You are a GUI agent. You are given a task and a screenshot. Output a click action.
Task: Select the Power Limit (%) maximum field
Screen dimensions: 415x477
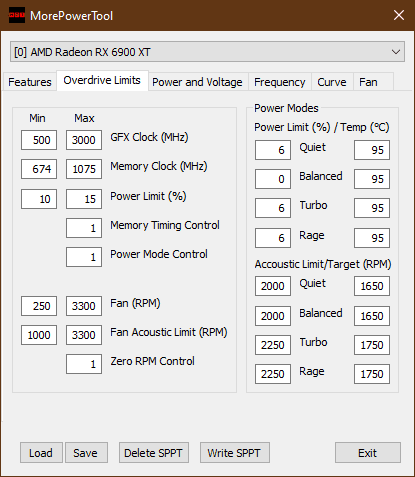click(x=84, y=199)
